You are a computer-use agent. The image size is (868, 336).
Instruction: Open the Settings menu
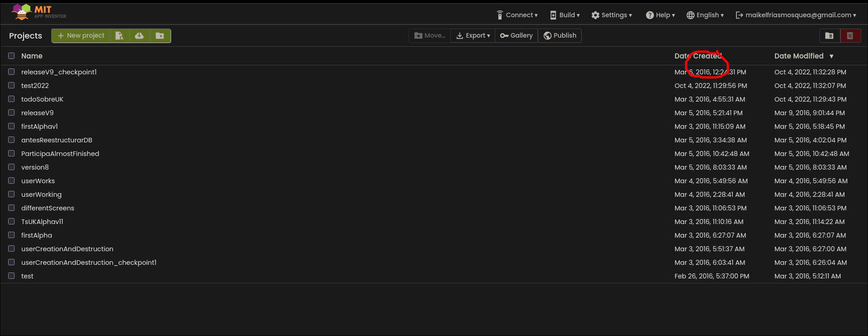(612, 15)
